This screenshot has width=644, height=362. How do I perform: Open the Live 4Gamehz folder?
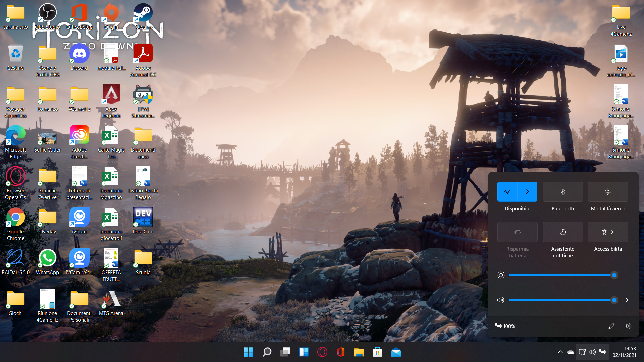click(x=621, y=20)
